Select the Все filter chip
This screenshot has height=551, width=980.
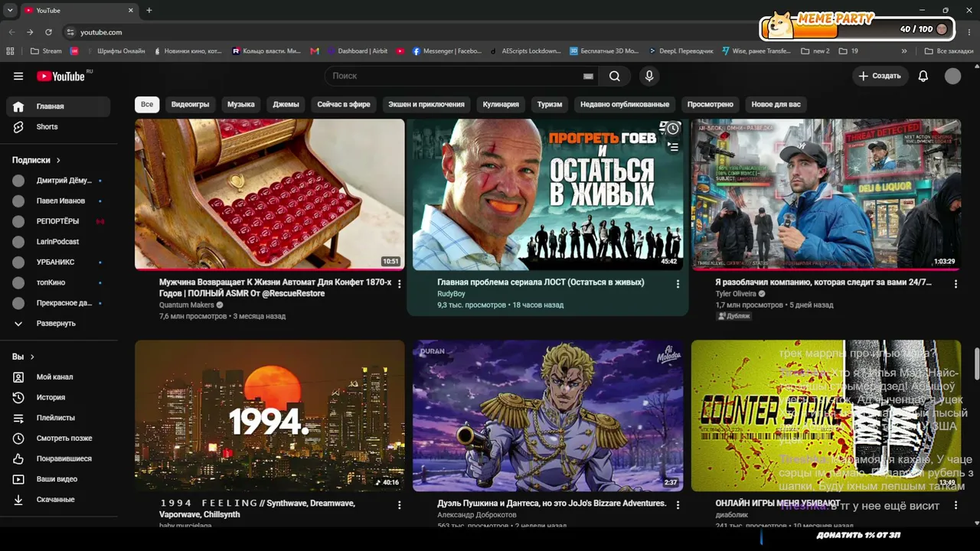(147, 104)
